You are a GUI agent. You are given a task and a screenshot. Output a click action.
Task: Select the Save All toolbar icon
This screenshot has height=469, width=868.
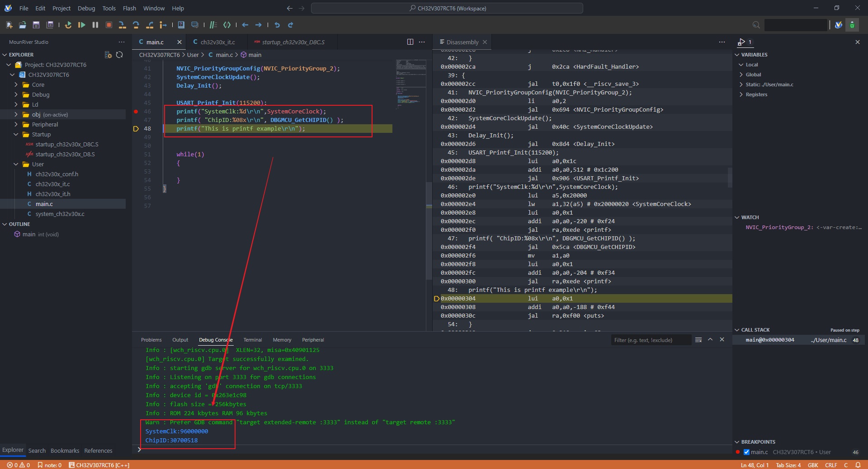(x=50, y=25)
